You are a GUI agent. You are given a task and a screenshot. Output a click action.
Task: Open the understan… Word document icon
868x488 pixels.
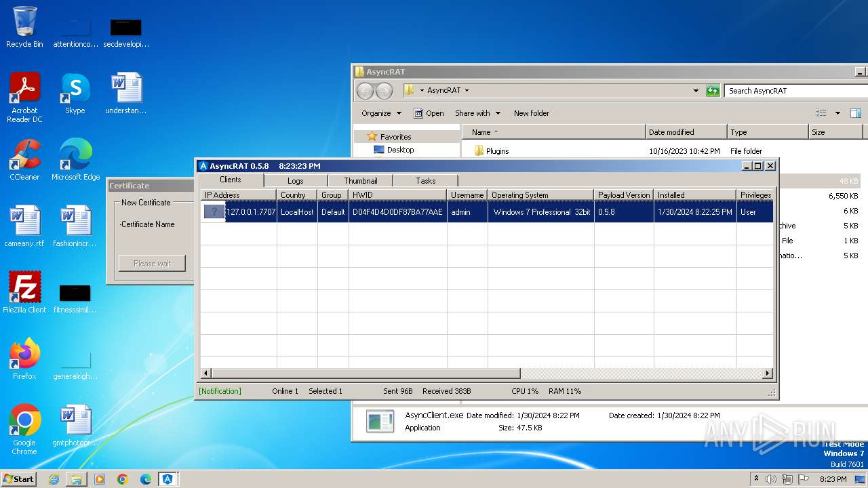pos(126,94)
